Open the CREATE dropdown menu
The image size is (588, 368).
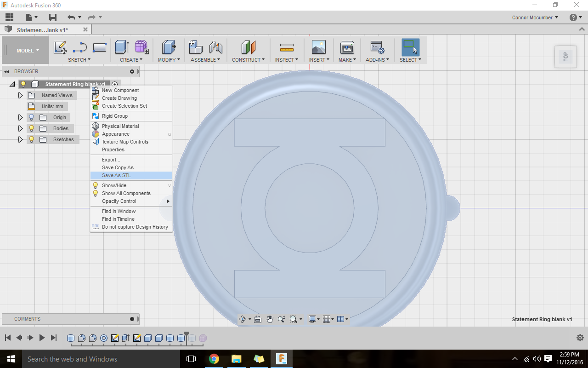[131, 60]
